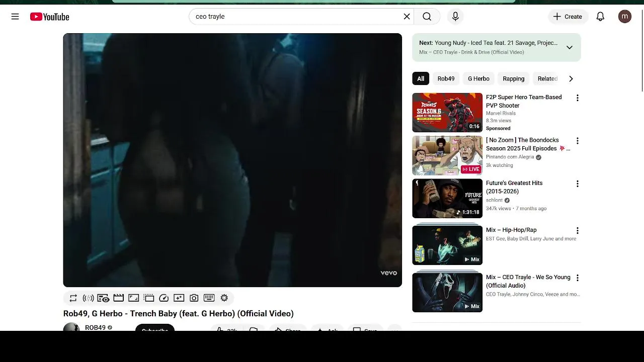Viewport: 644px width, 362px height.
Task: Open the CEO Trayle Ghostface mix thumbnail
Action: click(x=447, y=292)
